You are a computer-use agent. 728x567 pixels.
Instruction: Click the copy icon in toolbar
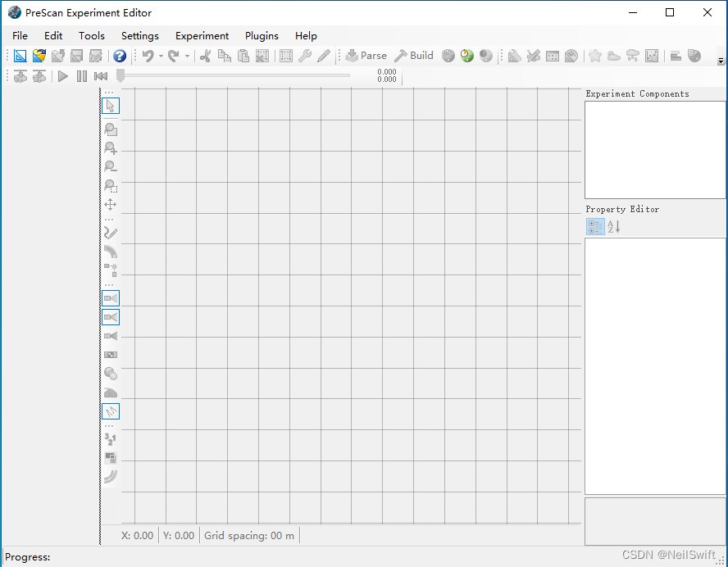coord(225,56)
